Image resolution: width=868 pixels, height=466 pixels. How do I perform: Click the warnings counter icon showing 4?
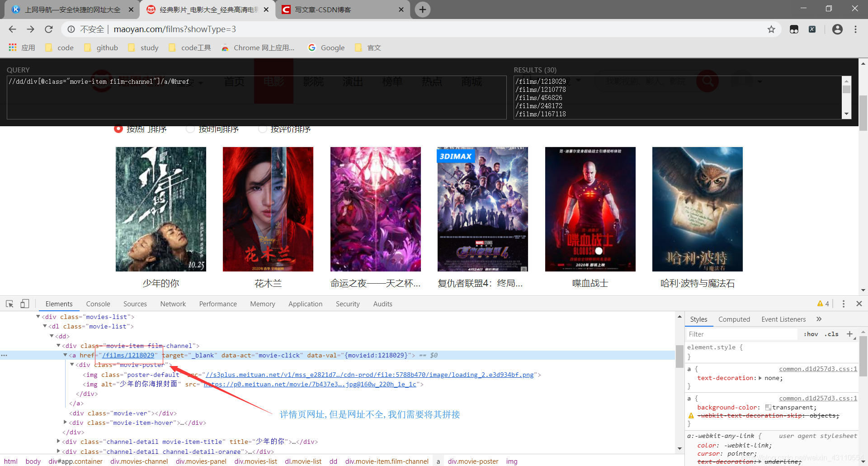pyautogui.click(x=823, y=304)
